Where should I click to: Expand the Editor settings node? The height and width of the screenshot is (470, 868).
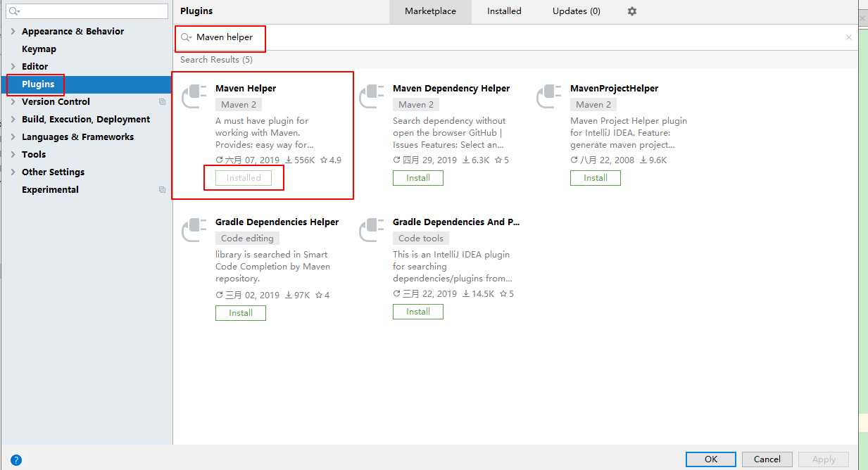[13, 67]
